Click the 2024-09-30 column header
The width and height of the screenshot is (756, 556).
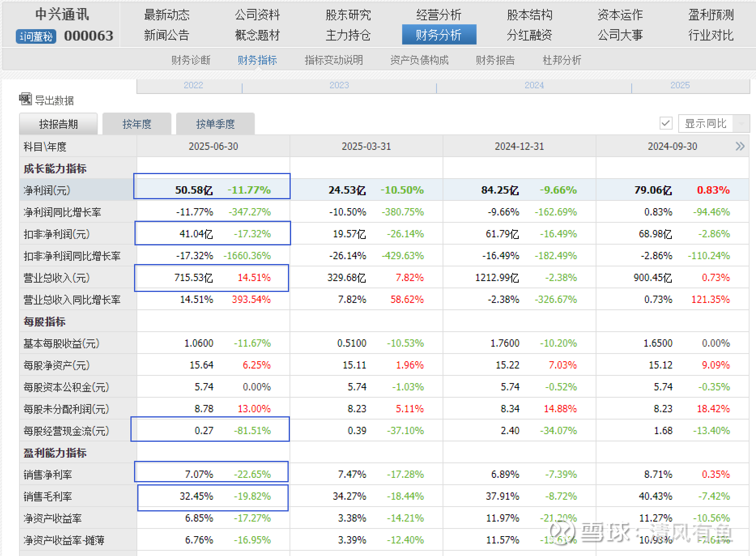673,146
